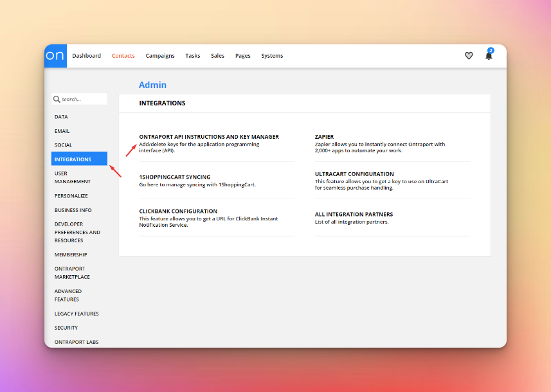
Task: Click UltraCart 'seamless purchase handling' description
Action: point(382,185)
